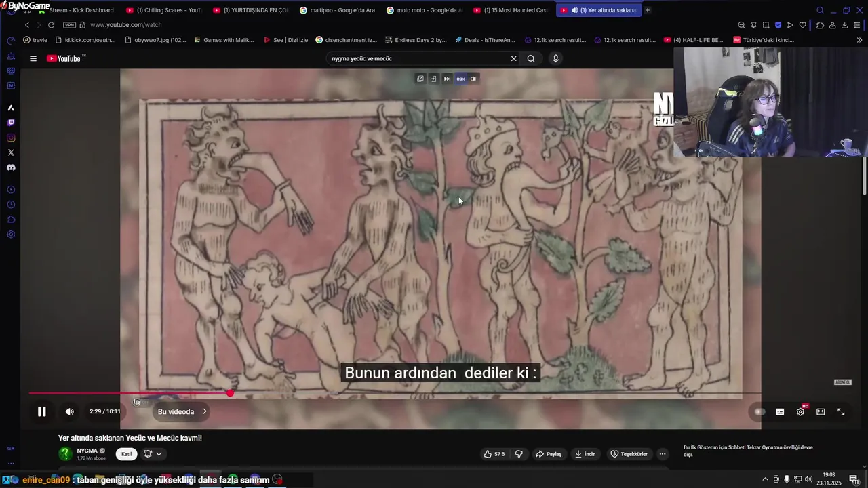
Task: Go back in browser history
Action: coord(27,25)
